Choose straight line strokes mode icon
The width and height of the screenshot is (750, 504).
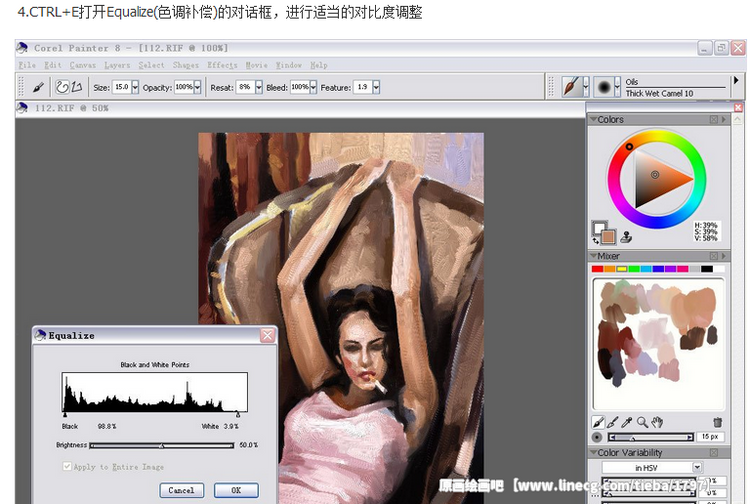tap(77, 87)
